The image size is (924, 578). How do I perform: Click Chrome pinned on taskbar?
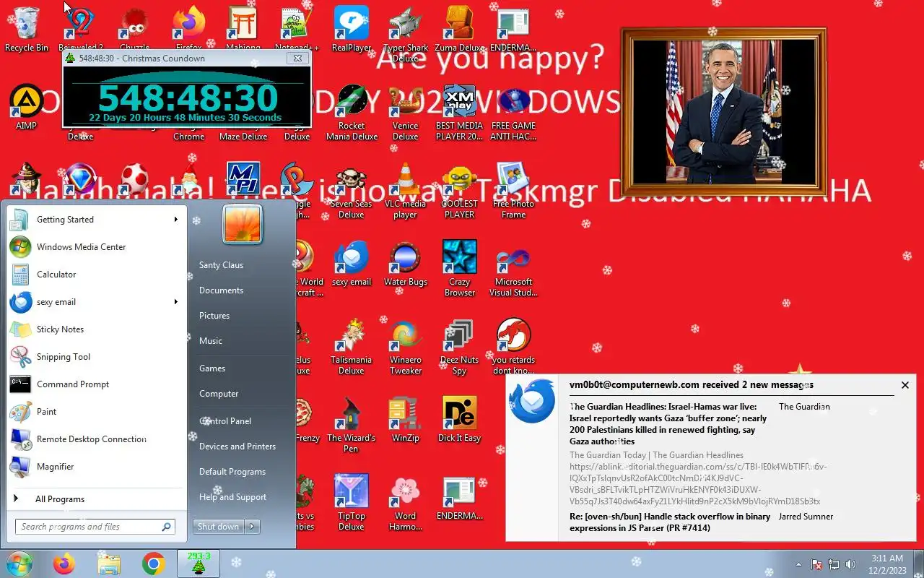click(153, 564)
